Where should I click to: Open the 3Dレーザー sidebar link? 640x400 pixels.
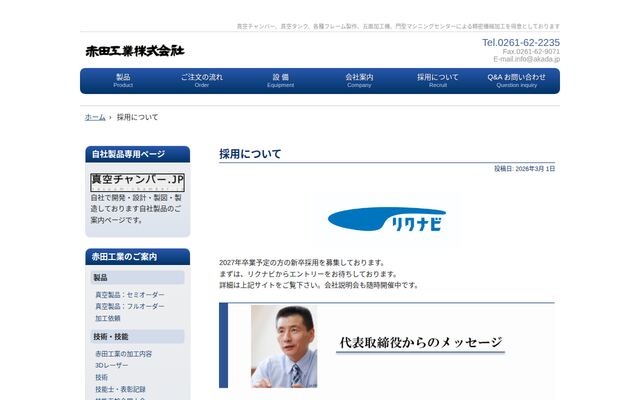[111, 365]
